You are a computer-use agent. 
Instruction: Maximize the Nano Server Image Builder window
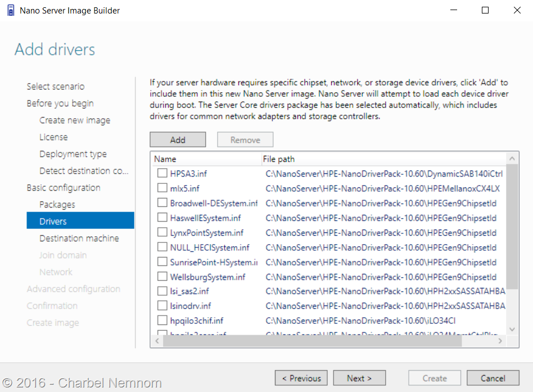coord(485,10)
